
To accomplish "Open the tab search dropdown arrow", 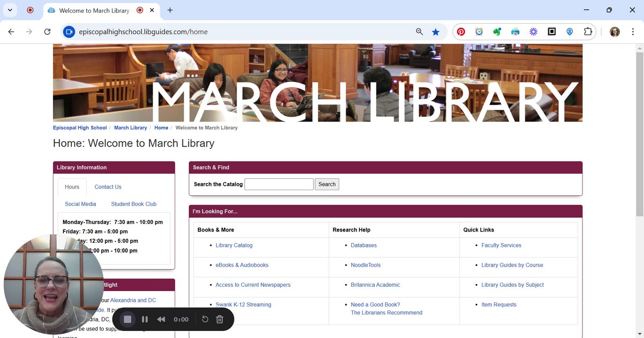I will click(x=9, y=10).
